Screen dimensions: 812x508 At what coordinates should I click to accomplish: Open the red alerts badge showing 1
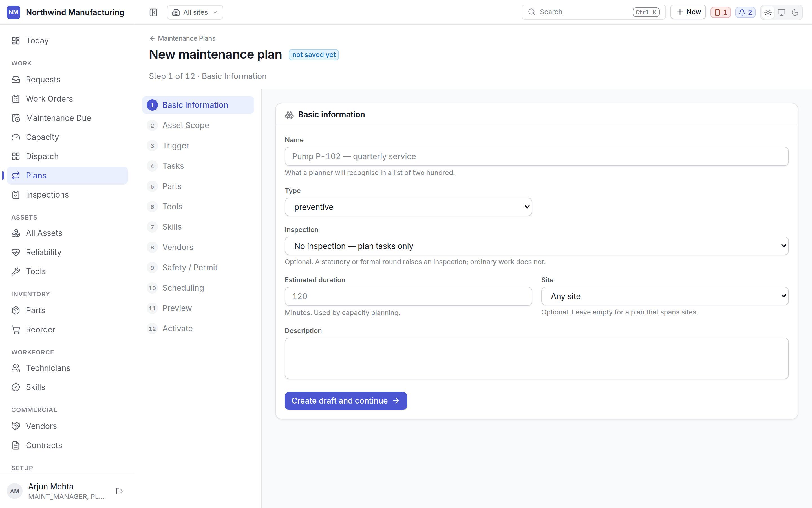coord(721,12)
